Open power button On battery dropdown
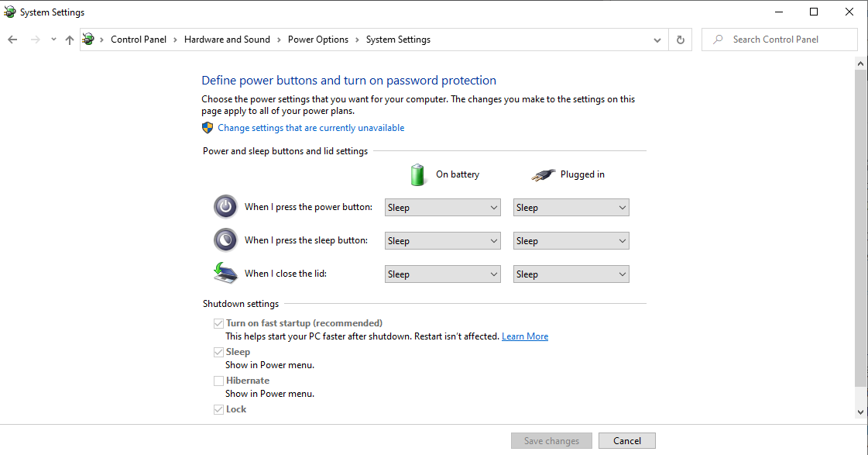 443,208
